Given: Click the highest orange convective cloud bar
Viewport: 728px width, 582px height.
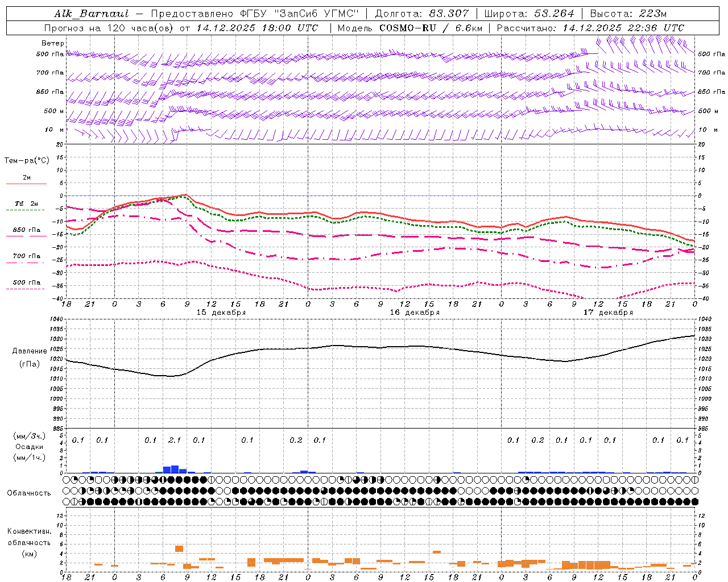Looking at the screenshot, I should coord(179,548).
